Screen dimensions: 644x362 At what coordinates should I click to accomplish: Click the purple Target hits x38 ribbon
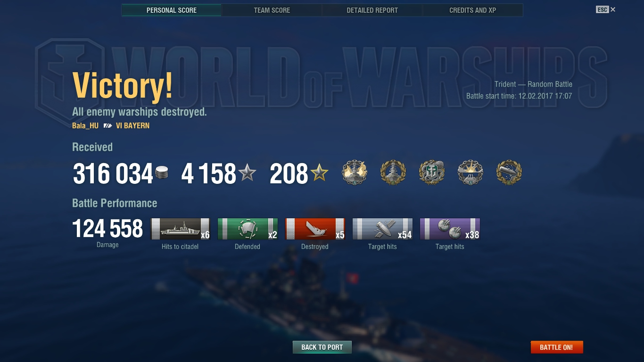(x=450, y=229)
